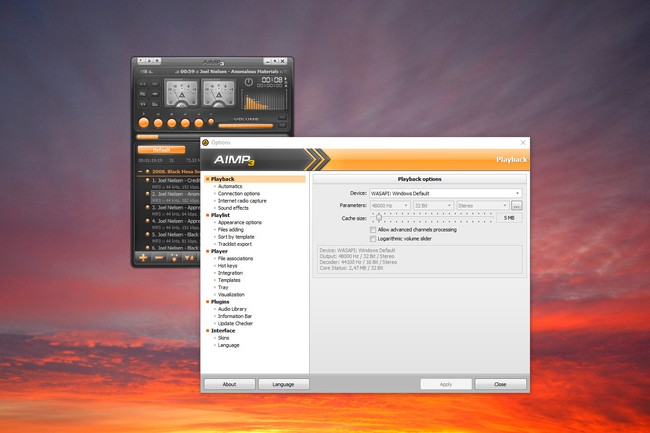Click the Language button at dialog bottom
Image resolution: width=650 pixels, height=433 pixels.
283,384
